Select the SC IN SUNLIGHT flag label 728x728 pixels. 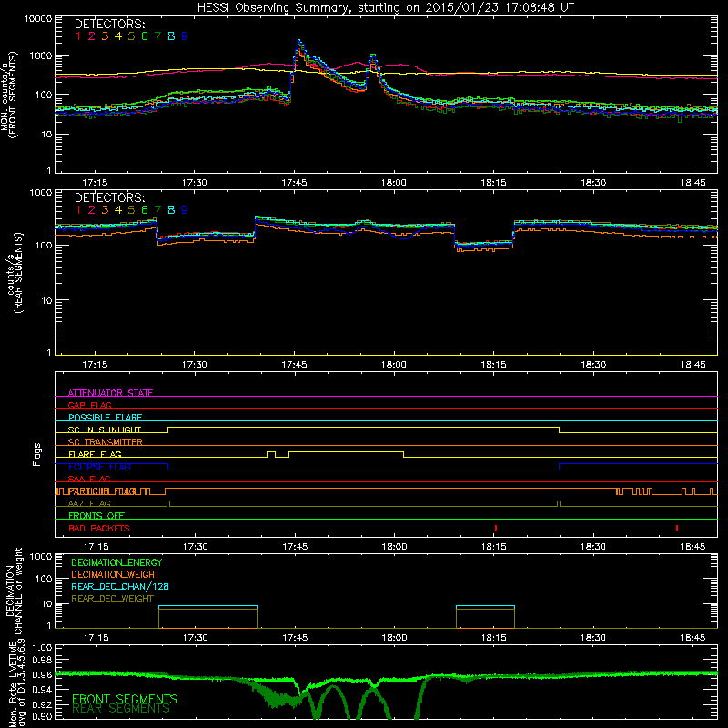tap(105, 430)
